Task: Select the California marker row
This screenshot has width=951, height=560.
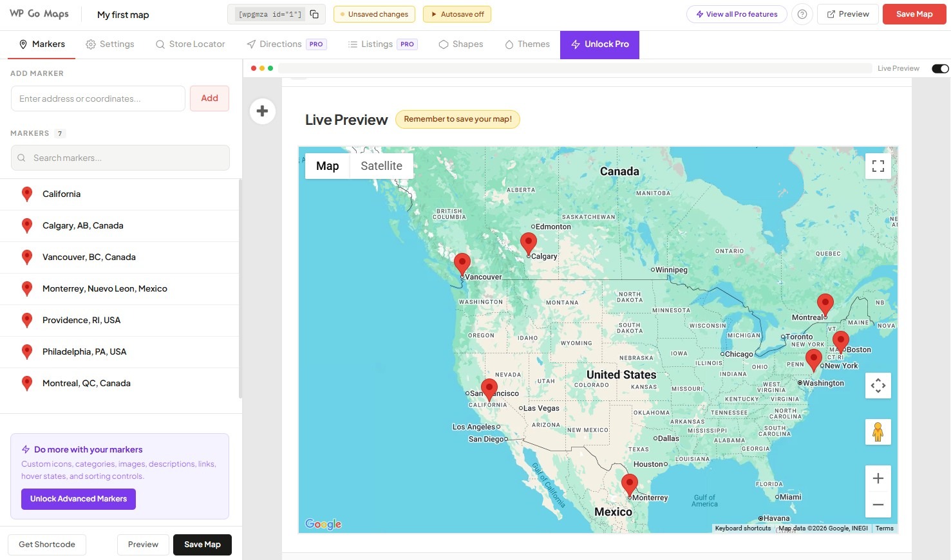Action: 120,194
